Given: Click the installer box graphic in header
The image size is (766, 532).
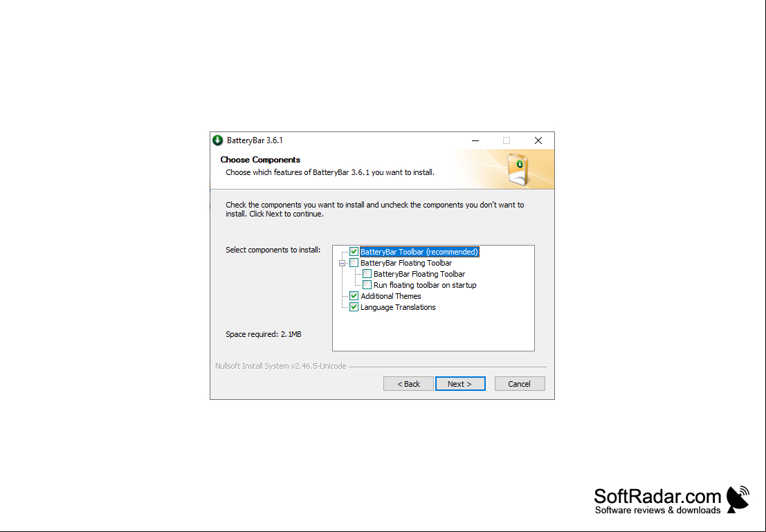Looking at the screenshot, I should pos(518,169).
